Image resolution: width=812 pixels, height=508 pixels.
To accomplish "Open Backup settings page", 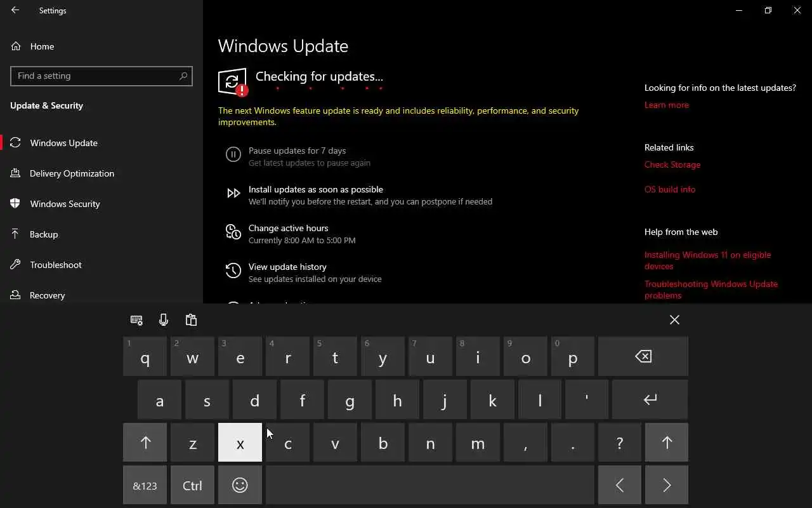I will pos(101,234).
